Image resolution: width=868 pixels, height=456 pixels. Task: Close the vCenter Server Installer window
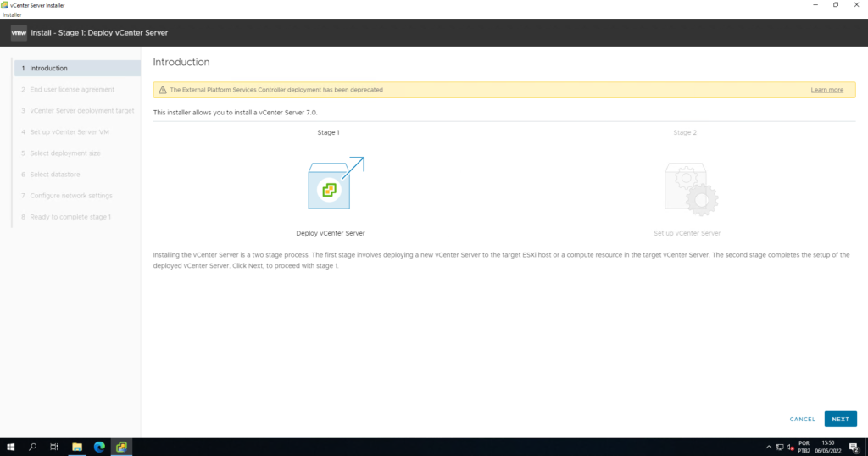point(856,5)
